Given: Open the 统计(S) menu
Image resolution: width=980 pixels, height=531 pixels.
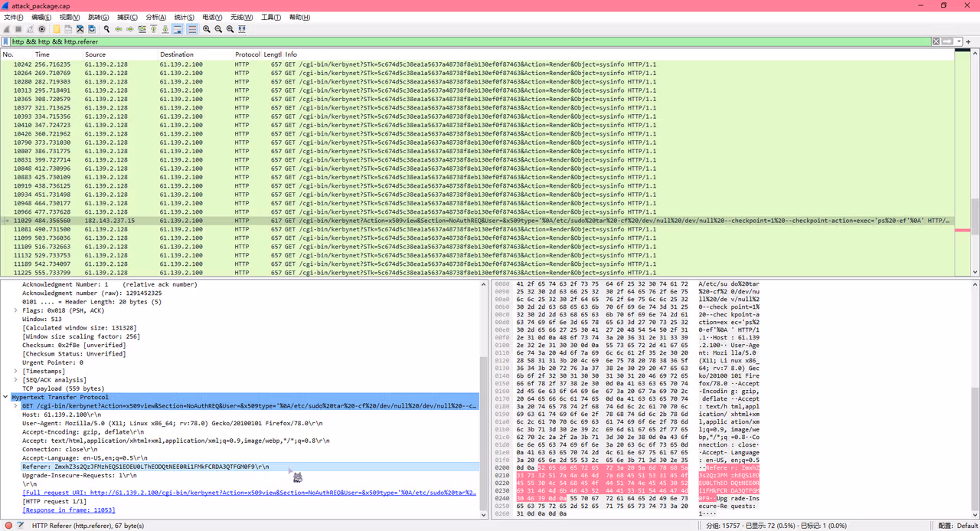Looking at the screenshot, I should (185, 17).
